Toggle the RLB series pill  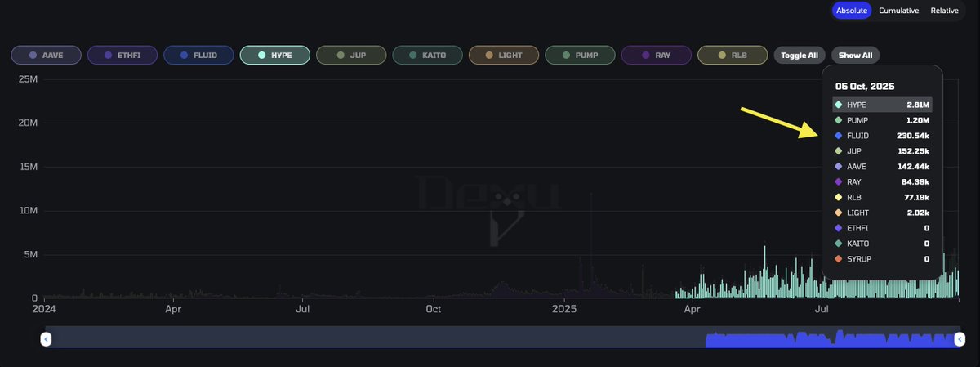coord(733,56)
